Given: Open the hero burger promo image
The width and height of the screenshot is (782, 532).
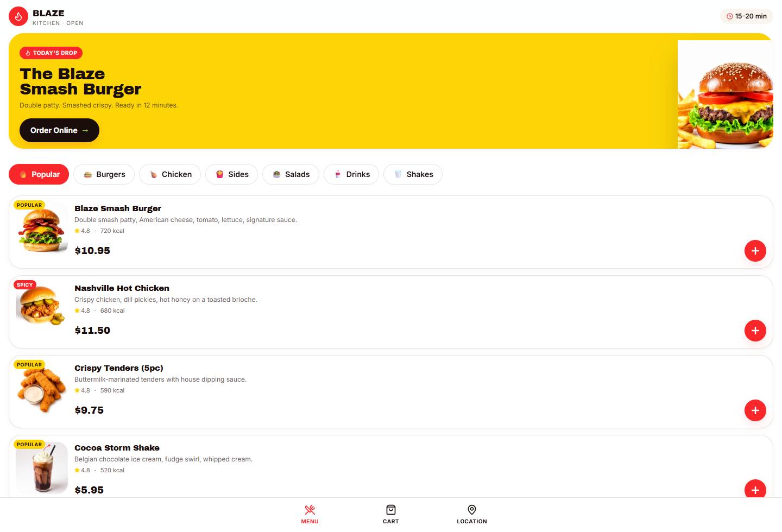Looking at the screenshot, I should click(x=725, y=94).
